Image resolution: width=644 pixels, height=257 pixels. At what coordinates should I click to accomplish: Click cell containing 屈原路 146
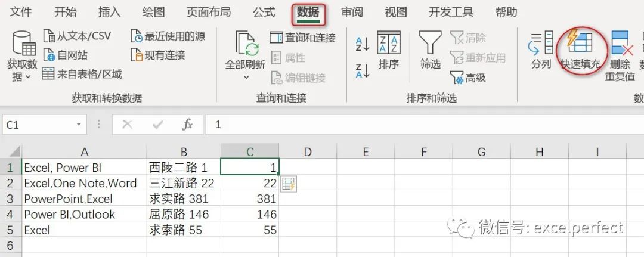(x=184, y=214)
